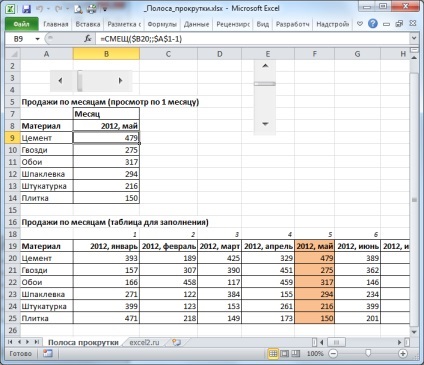
Task: Click up arrow of vertical scrollbar form control
Action: [265, 66]
